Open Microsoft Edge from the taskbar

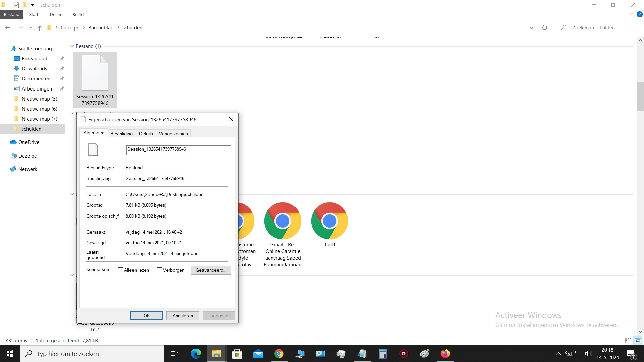coord(196,354)
